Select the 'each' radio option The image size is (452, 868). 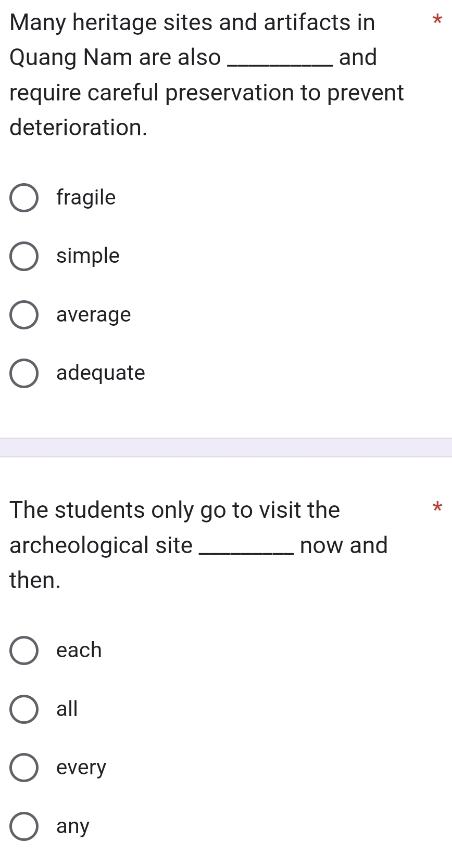pyautogui.click(x=24, y=650)
